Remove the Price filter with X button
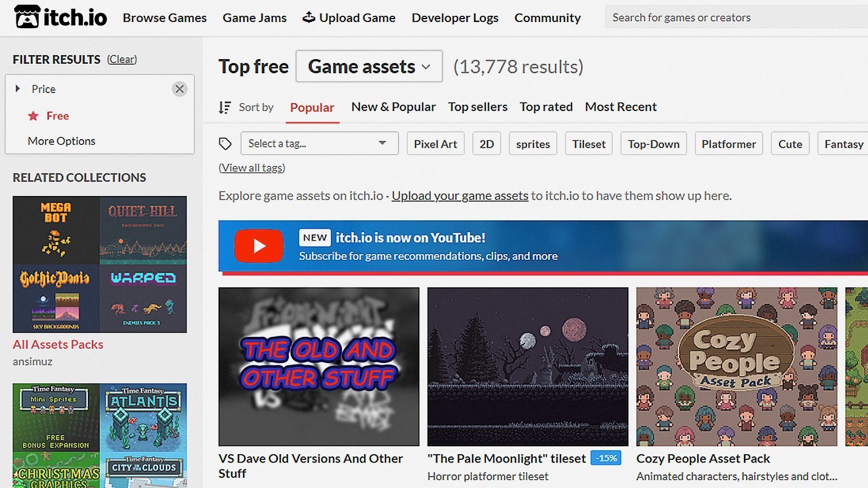Screen dimensions: 868x488 point(179,89)
